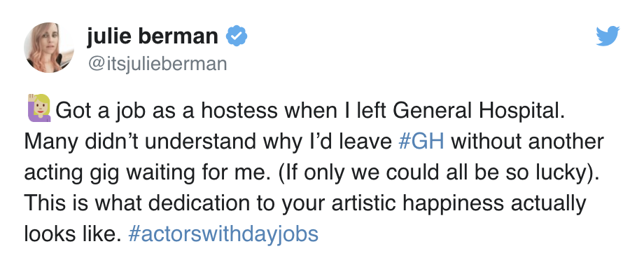Click the raising hand emoji
This screenshot has width=644, height=258.
[x=39, y=108]
